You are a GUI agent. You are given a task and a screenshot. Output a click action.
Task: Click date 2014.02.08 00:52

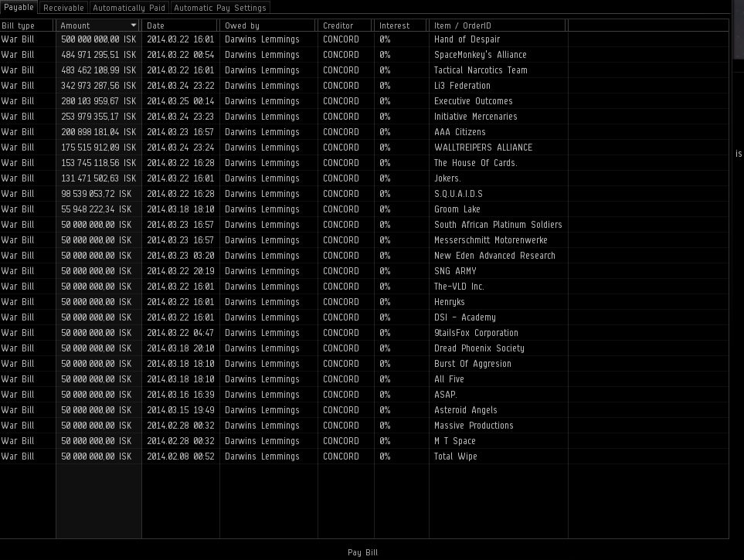click(x=181, y=456)
